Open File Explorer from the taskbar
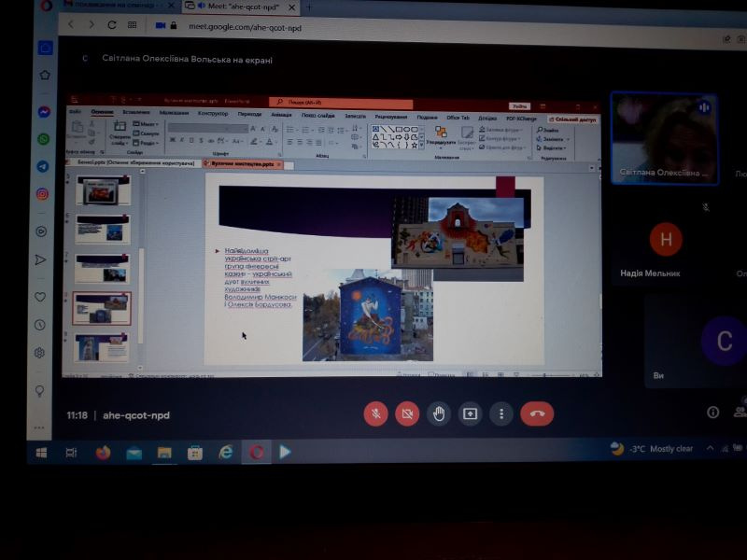This screenshot has width=747, height=560. pos(164,453)
